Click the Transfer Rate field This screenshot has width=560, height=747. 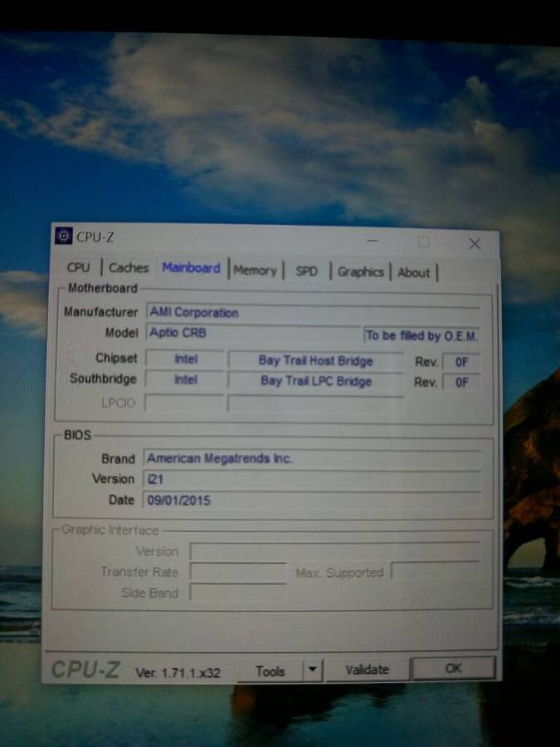237,571
